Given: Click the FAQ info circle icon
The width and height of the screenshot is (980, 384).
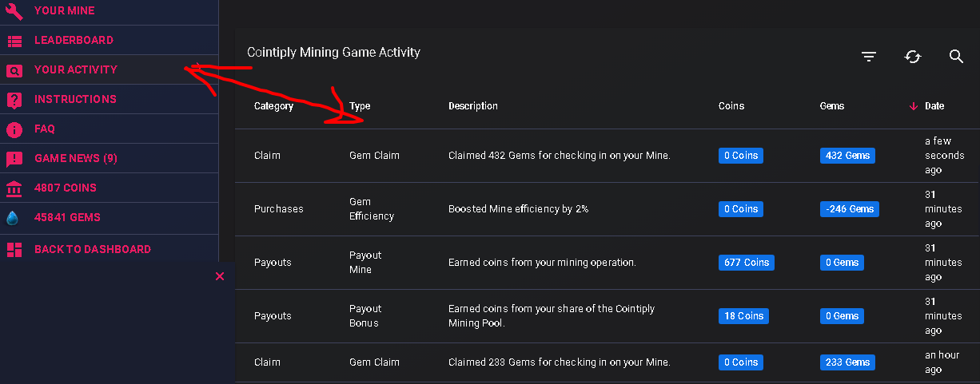Looking at the screenshot, I should click(x=14, y=129).
